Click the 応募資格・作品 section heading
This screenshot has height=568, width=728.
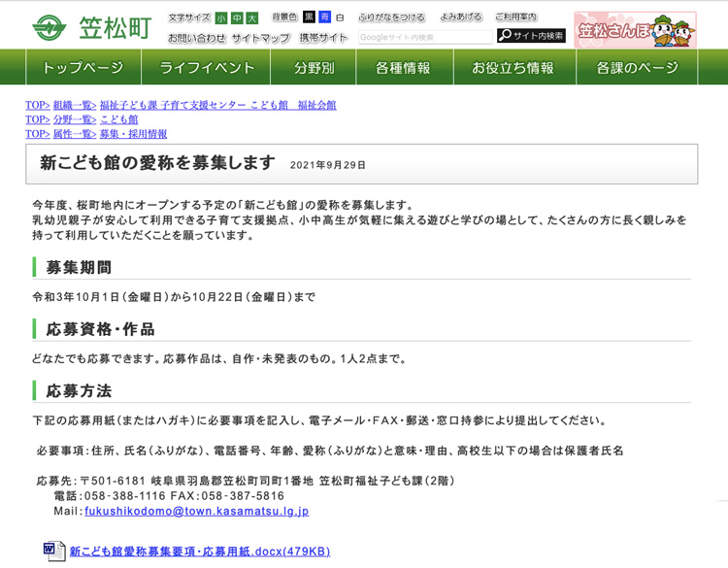(100, 329)
